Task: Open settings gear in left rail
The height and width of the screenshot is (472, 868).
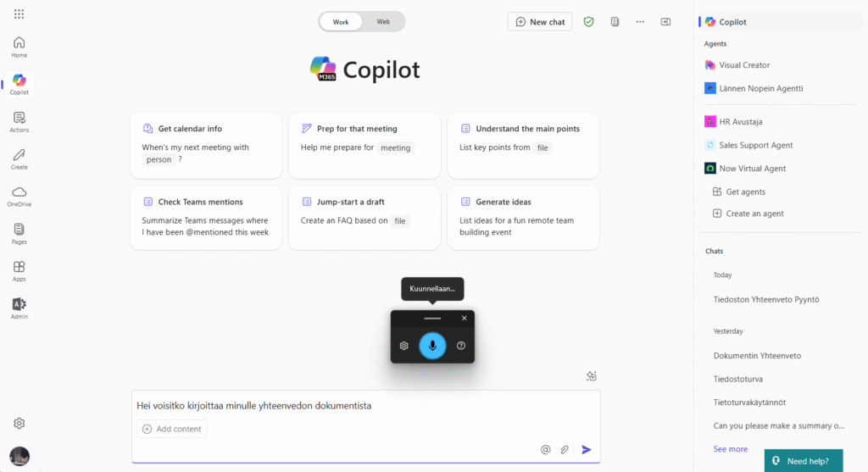Action: [19, 424]
